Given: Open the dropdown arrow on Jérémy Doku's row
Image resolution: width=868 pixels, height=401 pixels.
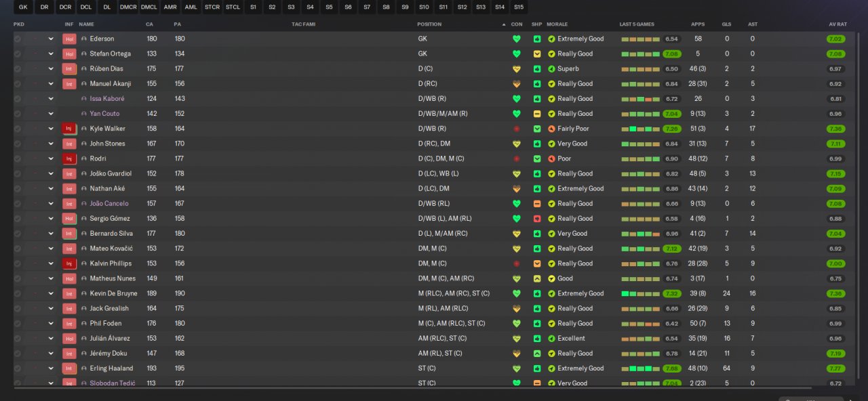Looking at the screenshot, I should (x=51, y=354).
